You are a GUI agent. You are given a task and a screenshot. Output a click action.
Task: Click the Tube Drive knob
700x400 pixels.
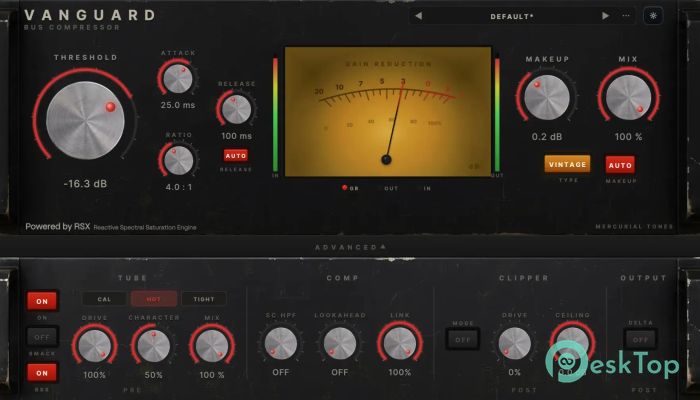point(95,346)
